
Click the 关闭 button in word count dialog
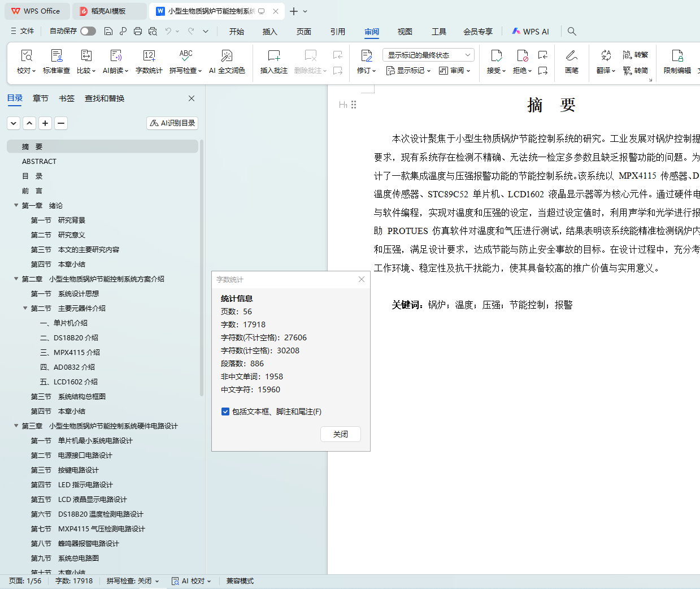coord(340,434)
